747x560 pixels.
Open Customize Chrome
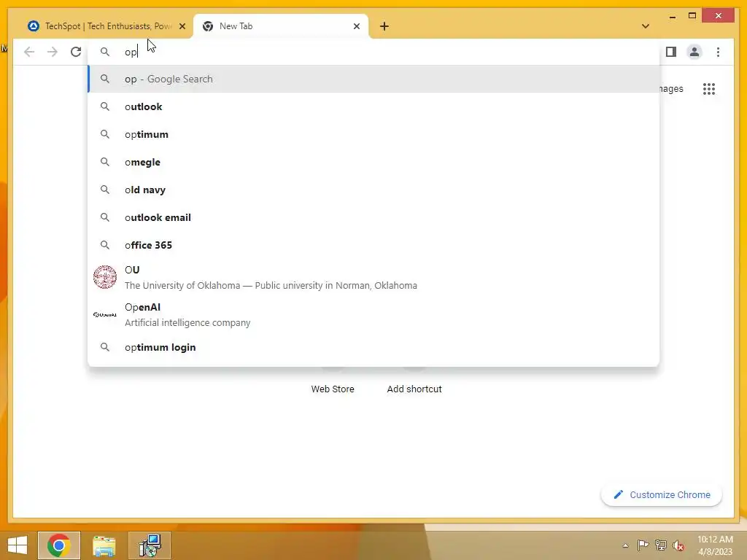[662, 495]
